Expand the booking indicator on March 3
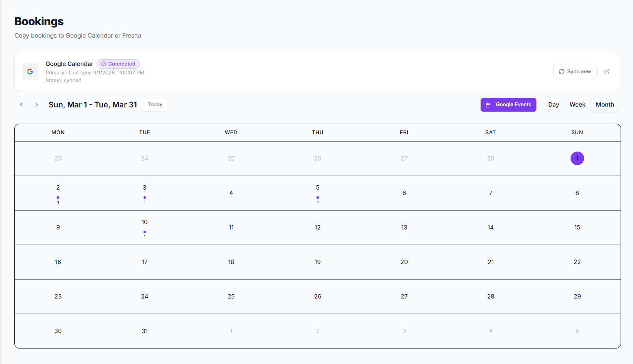This screenshot has height=364, width=633. click(144, 198)
